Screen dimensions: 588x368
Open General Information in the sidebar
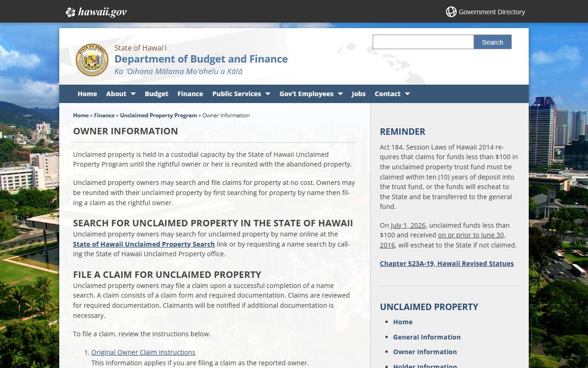427,337
